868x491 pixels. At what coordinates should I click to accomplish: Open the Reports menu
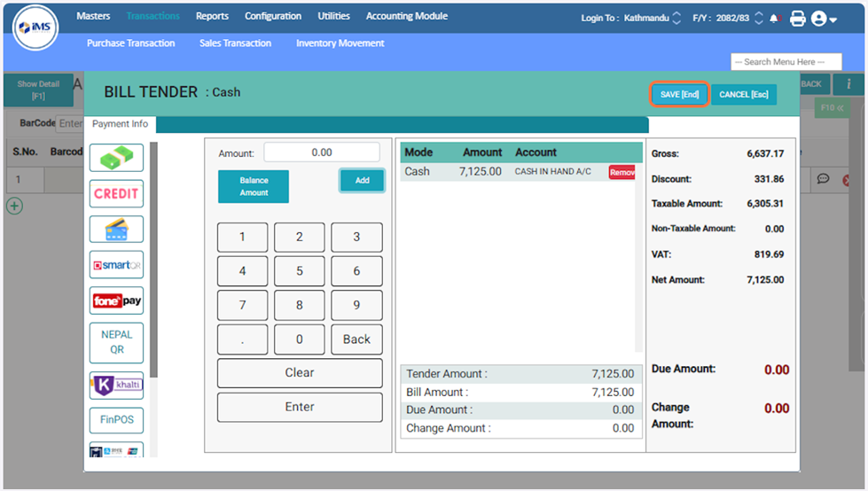point(212,16)
